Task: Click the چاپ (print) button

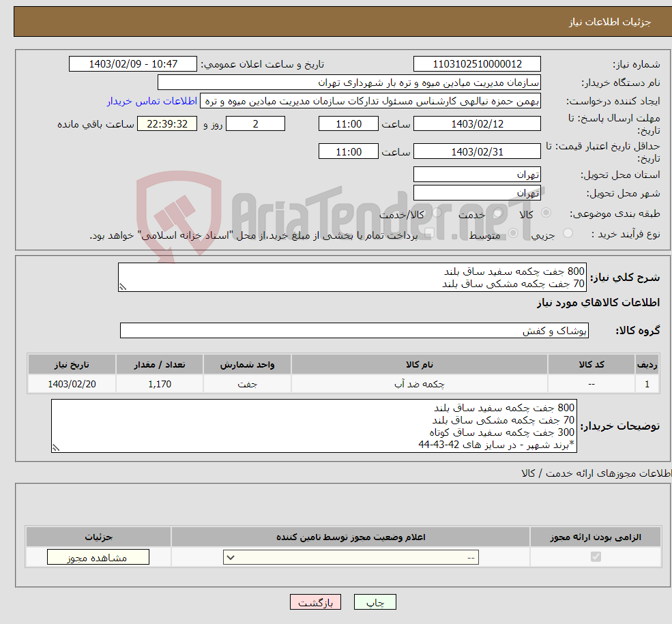Action: click(375, 602)
